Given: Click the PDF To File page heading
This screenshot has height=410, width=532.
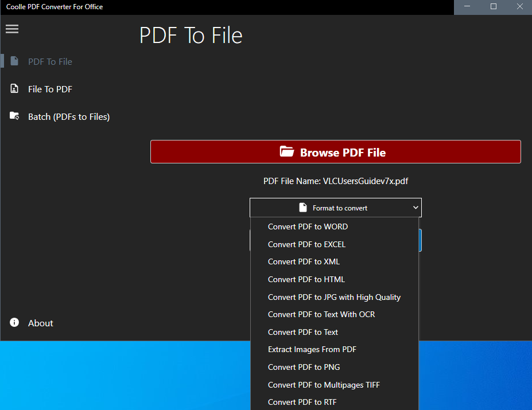Looking at the screenshot, I should click(191, 36).
